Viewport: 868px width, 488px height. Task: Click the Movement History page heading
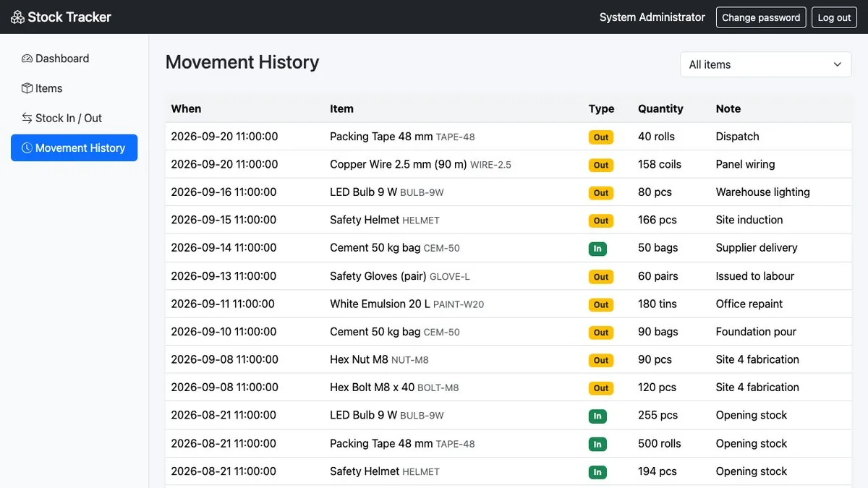[x=242, y=62]
